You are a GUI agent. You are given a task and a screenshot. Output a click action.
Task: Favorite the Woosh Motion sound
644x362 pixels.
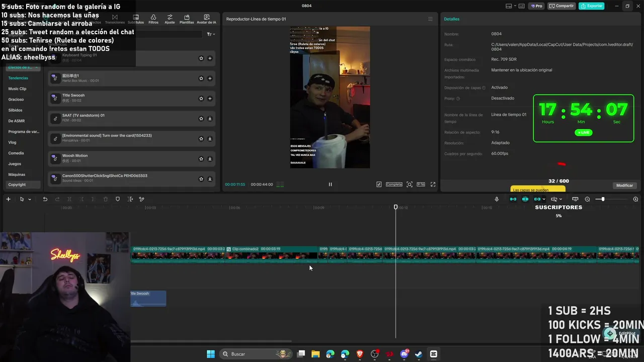(x=201, y=159)
